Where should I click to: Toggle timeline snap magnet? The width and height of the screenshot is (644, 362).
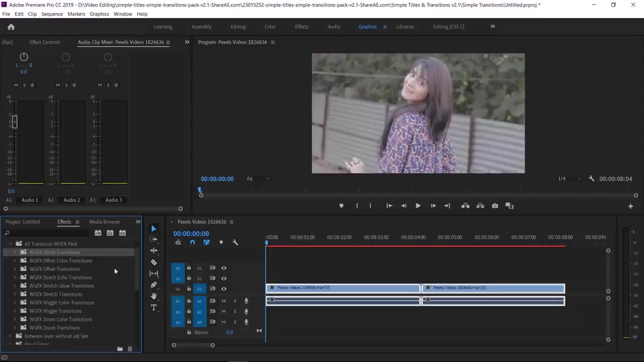tap(192, 242)
